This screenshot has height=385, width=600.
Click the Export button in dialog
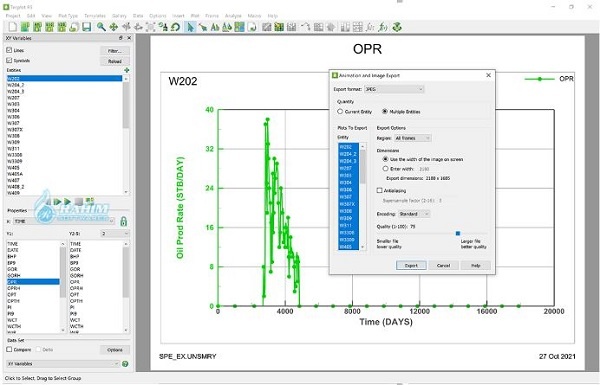411,265
